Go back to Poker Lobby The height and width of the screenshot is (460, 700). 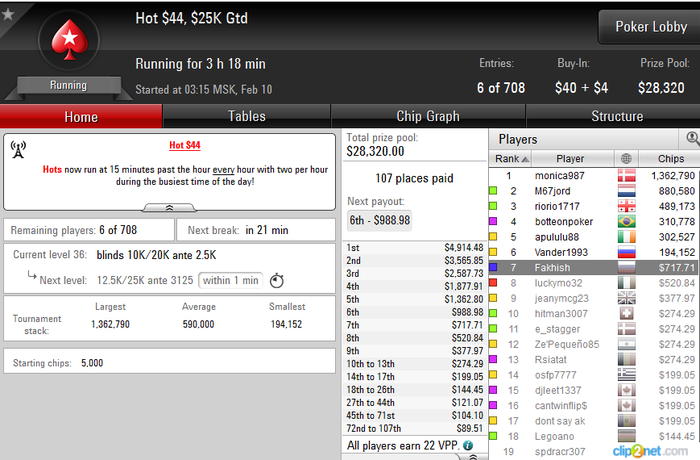coord(651,27)
